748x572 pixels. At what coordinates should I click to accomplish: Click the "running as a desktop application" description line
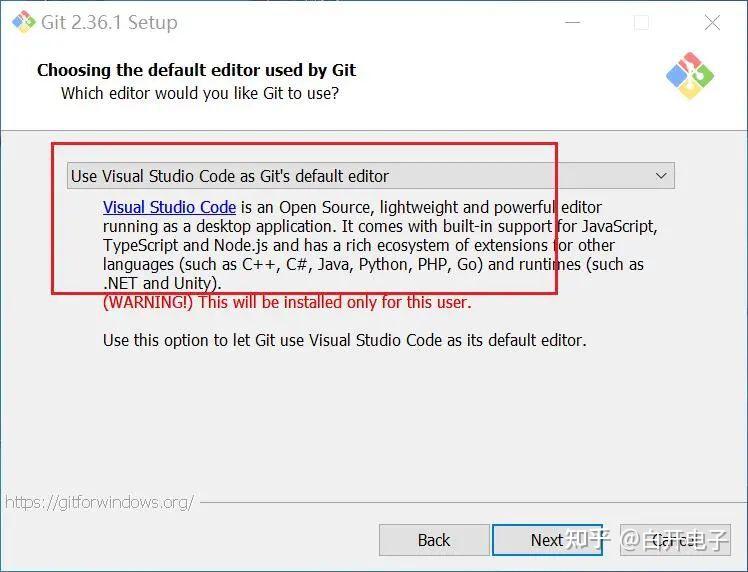(380, 226)
